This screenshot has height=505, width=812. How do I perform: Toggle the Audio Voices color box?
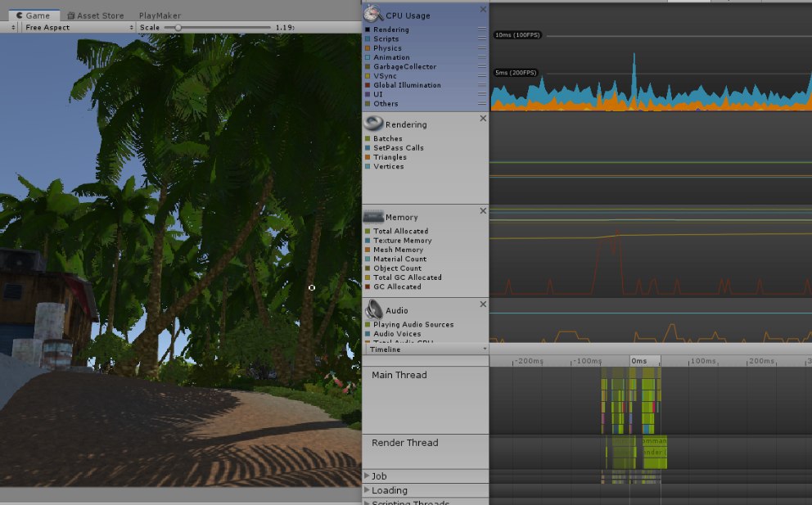(368, 334)
